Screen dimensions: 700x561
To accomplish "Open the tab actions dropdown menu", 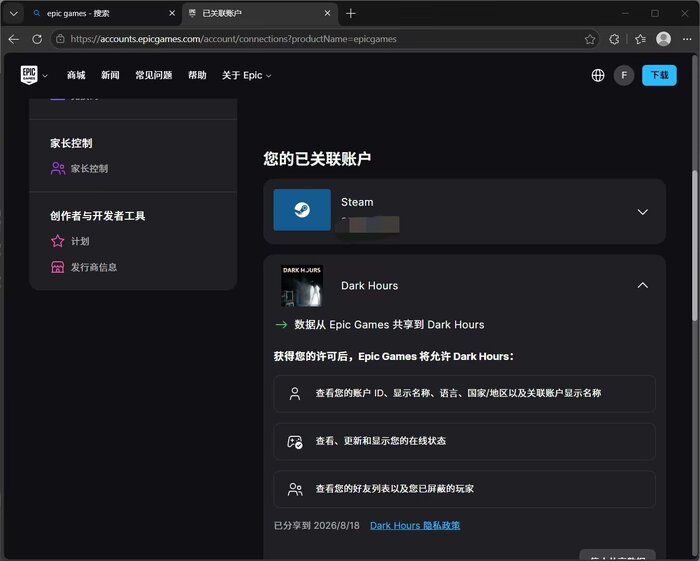I will (x=14, y=13).
